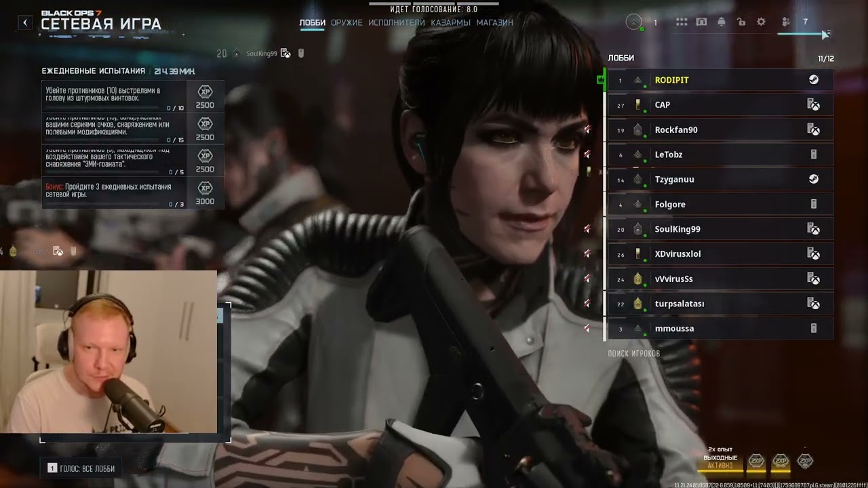
Task: Toggle mute speaker beside mmoussa
Action: (587, 328)
